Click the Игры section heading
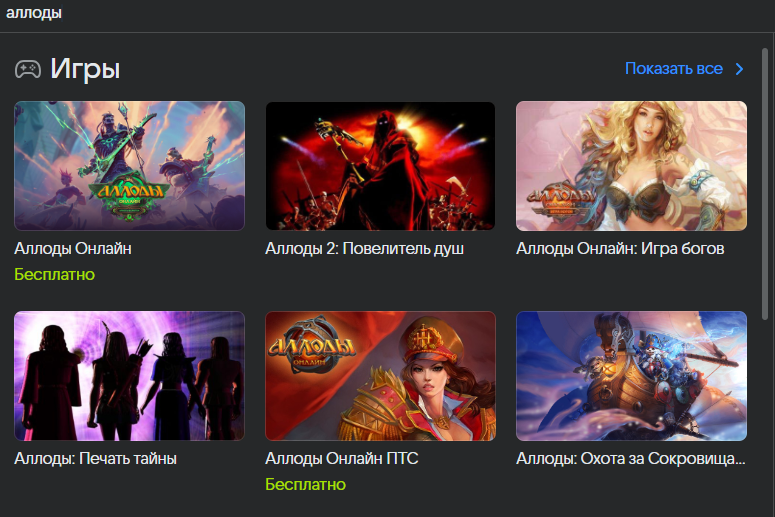The width and height of the screenshot is (775, 517). tap(85, 69)
